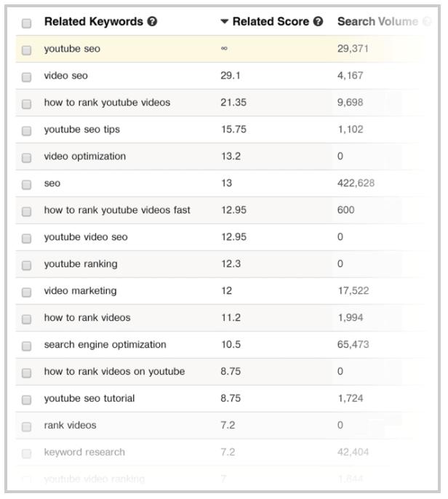Tick the checkbox for video marketing
Image resolution: width=448 pixels, height=499 pixels.
[x=26, y=292]
